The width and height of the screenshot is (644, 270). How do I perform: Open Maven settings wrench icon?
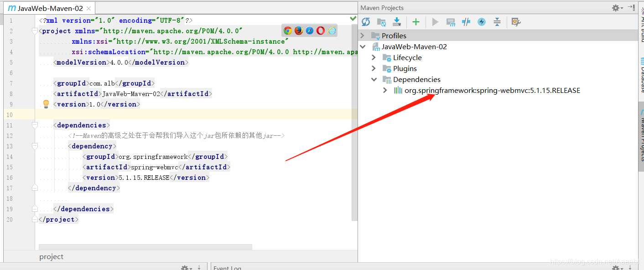[x=516, y=22]
